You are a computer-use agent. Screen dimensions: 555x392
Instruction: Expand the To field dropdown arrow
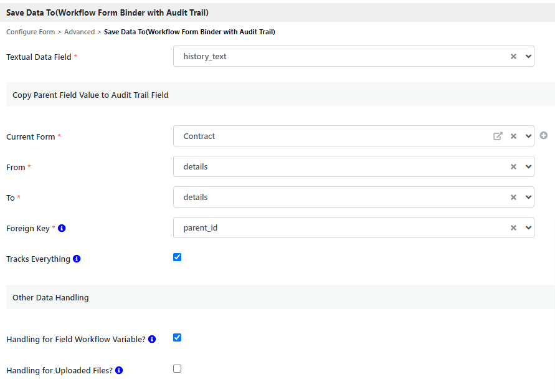528,197
